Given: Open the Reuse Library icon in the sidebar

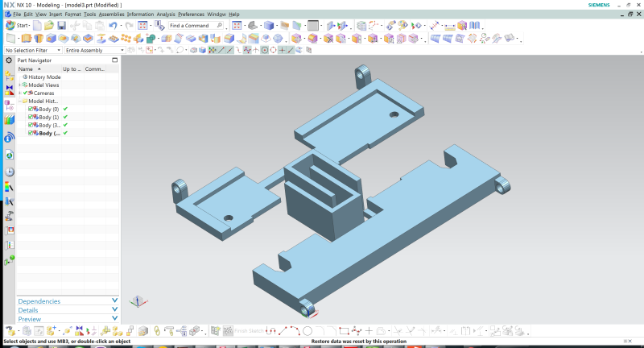Looking at the screenshot, I should tap(9, 120).
